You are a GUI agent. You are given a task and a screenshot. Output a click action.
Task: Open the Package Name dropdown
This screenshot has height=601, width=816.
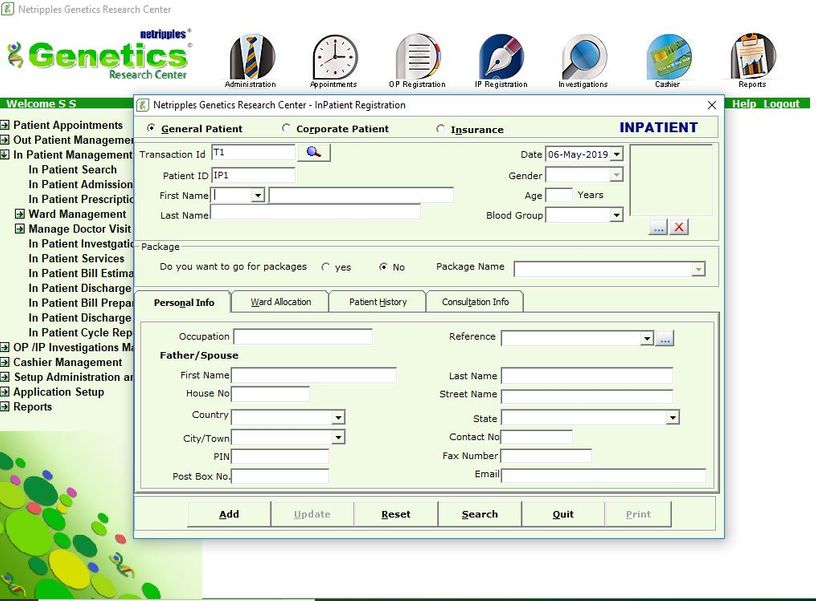[698, 269]
